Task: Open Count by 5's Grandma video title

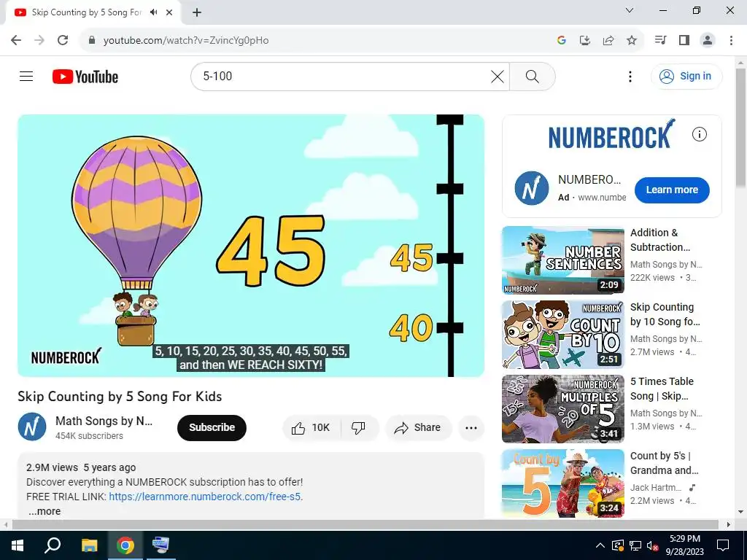Action: [x=664, y=463]
